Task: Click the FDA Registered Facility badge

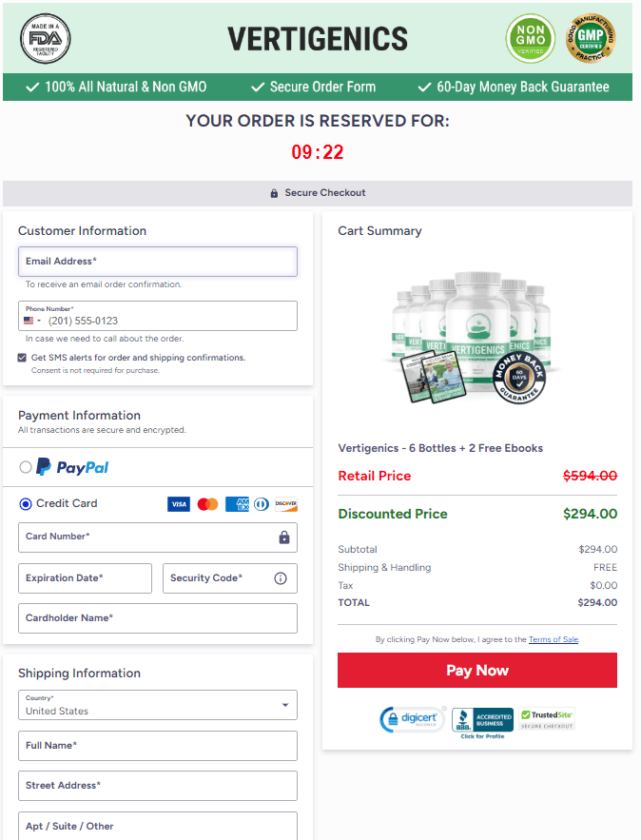Action: [x=44, y=38]
